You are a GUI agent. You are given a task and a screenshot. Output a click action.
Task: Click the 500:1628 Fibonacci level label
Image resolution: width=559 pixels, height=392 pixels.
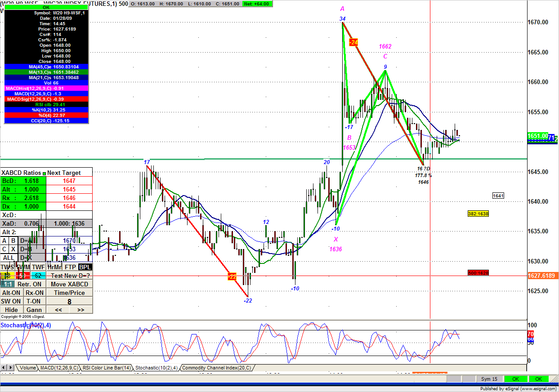coord(478,273)
